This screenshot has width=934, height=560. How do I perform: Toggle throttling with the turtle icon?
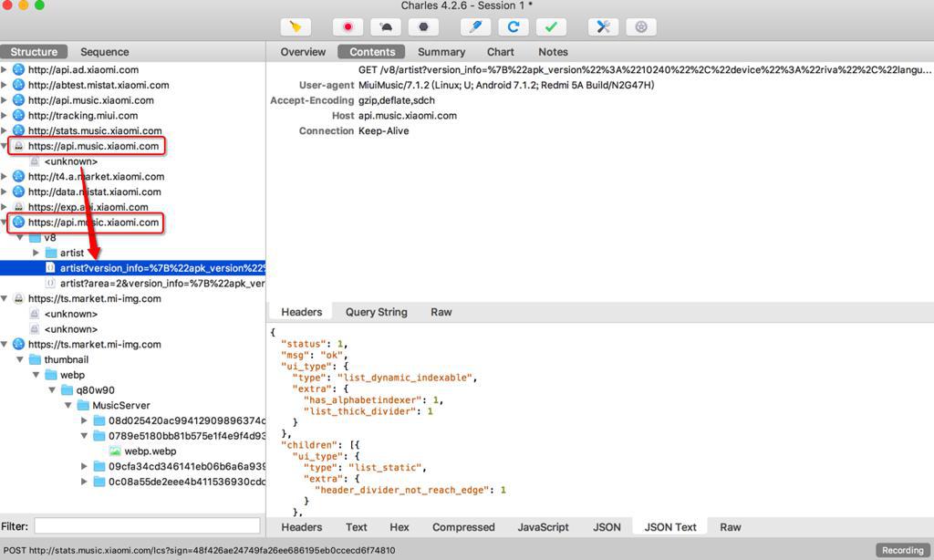[x=386, y=26]
